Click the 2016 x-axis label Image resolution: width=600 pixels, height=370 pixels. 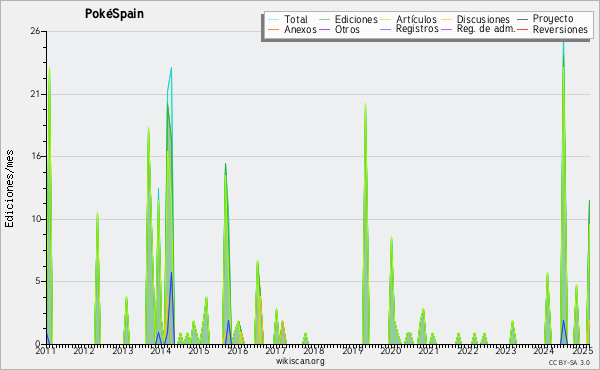tap(237, 351)
